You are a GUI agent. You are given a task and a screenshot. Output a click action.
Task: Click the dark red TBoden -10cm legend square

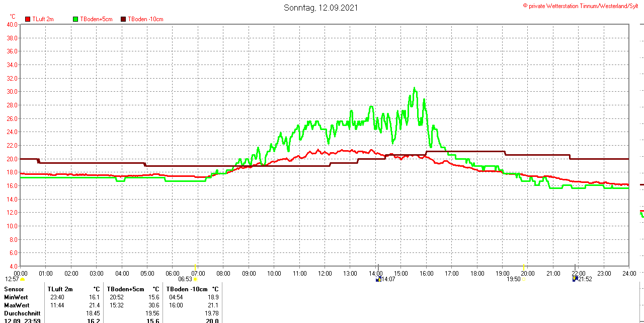[123, 19]
